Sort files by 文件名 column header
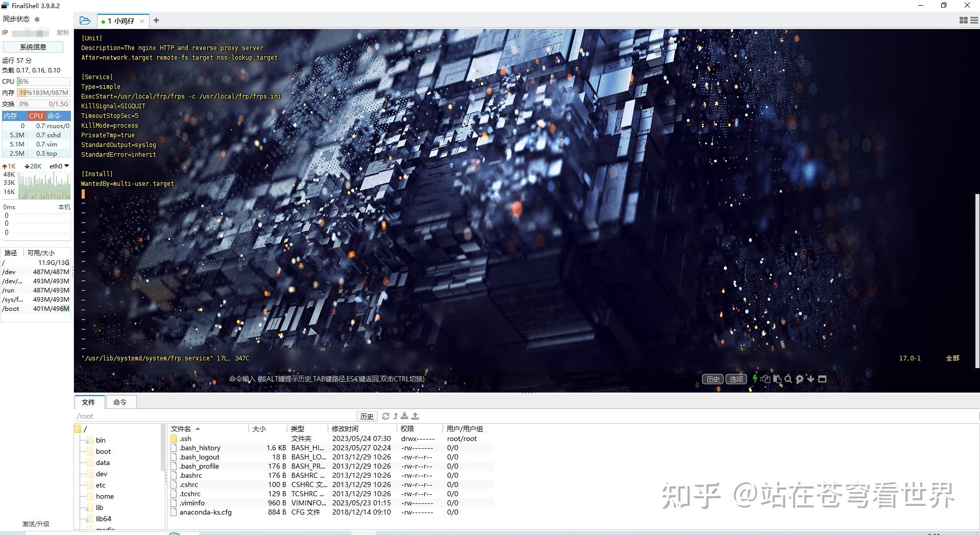The width and height of the screenshot is (980, 535). (208, 429)
